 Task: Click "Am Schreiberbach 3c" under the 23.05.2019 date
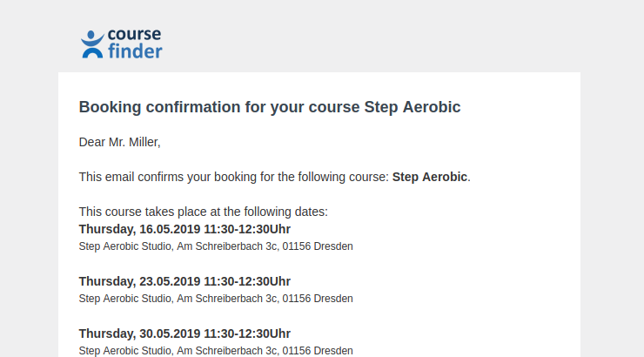pos(227,299)
